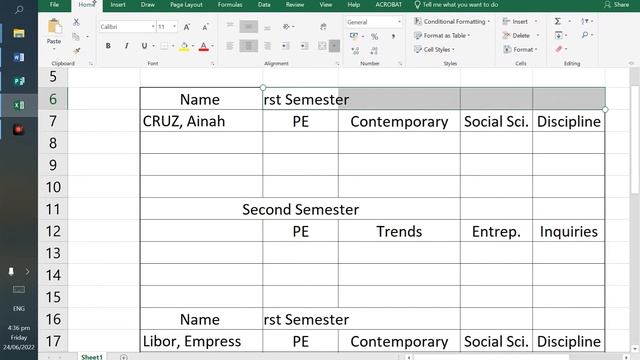
Task: Switch to the ACROBAT tab
Action: [389, 4]
